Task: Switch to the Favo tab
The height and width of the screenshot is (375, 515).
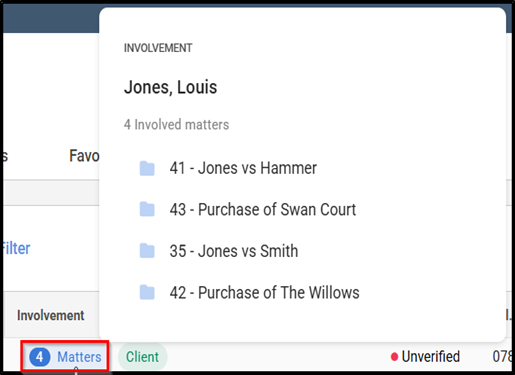Action: [84, 156]
